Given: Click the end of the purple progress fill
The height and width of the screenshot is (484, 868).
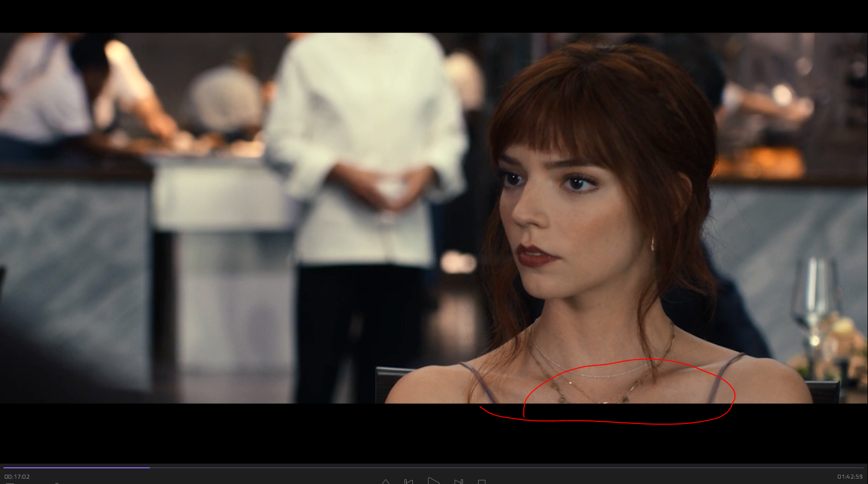Looking at the screenshot, I should point(149,468).
